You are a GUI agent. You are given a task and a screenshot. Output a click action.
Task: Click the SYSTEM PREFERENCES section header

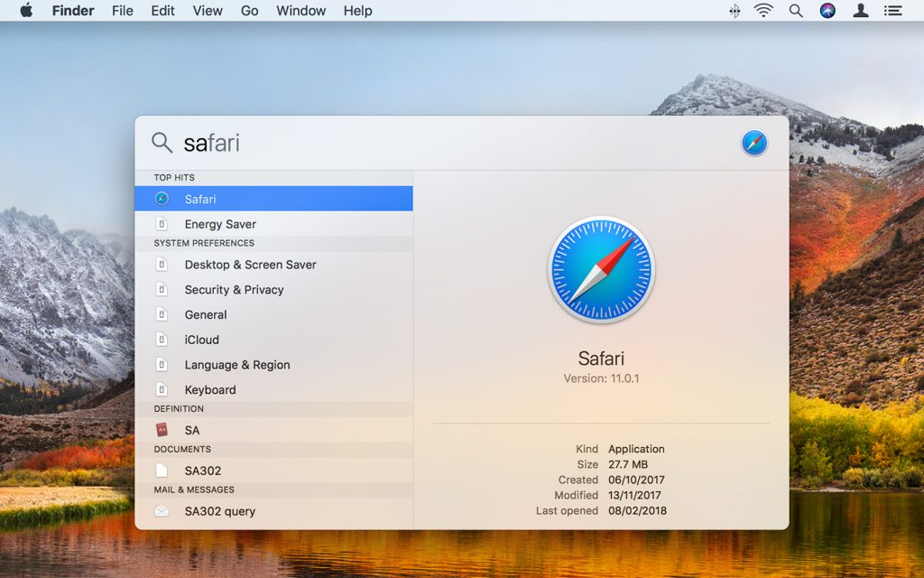click(x=204, y=243)
